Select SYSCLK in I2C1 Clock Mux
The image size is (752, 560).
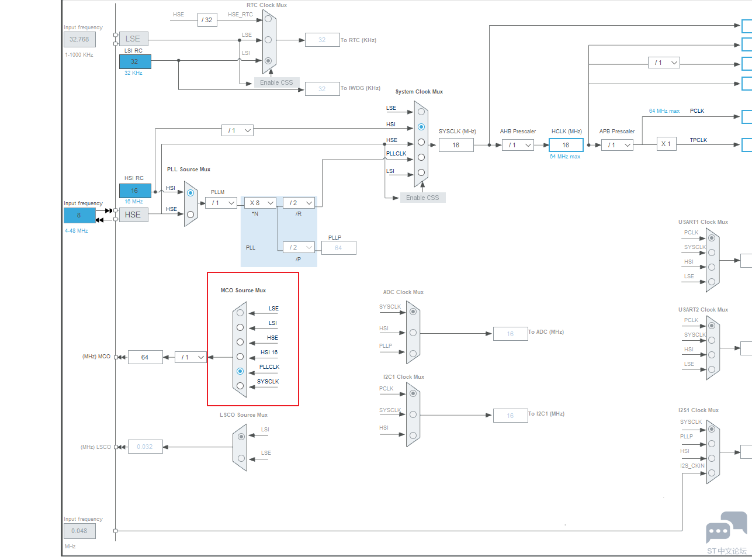pyautogui.click(x=413, y=414)
